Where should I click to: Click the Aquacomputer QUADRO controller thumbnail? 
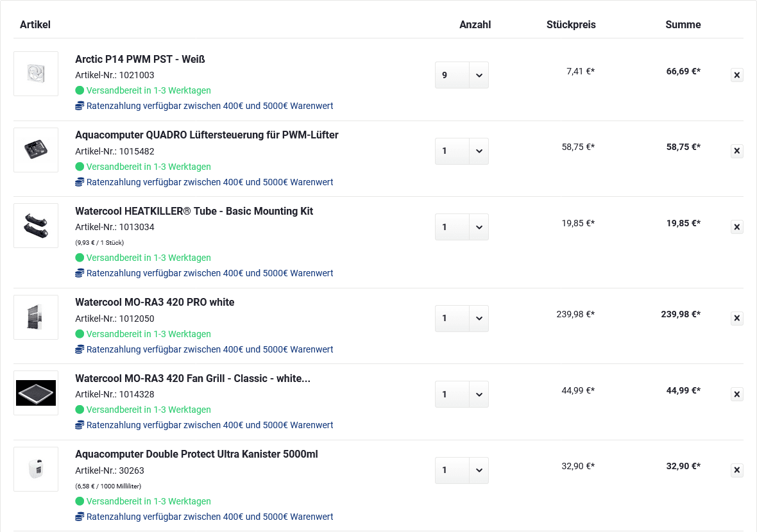[x=36, y=150]
